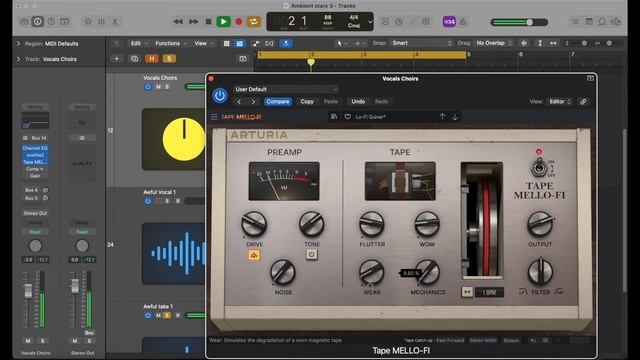The image size is (640, 360).
Task: Solo the Awful take 1 track
Action: pyautogui.click(x=167, y=315)
